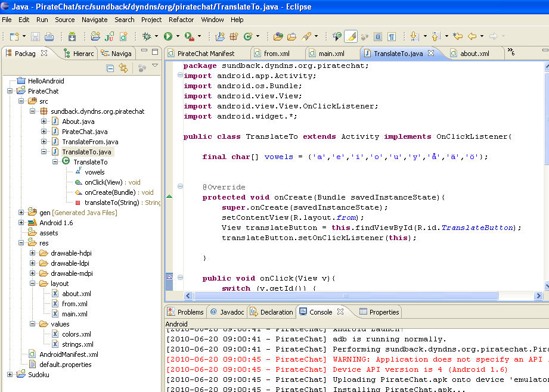This screenshot has height=392, width=549.
Task: Open the Navigate menu
Action: coord(95,20)
